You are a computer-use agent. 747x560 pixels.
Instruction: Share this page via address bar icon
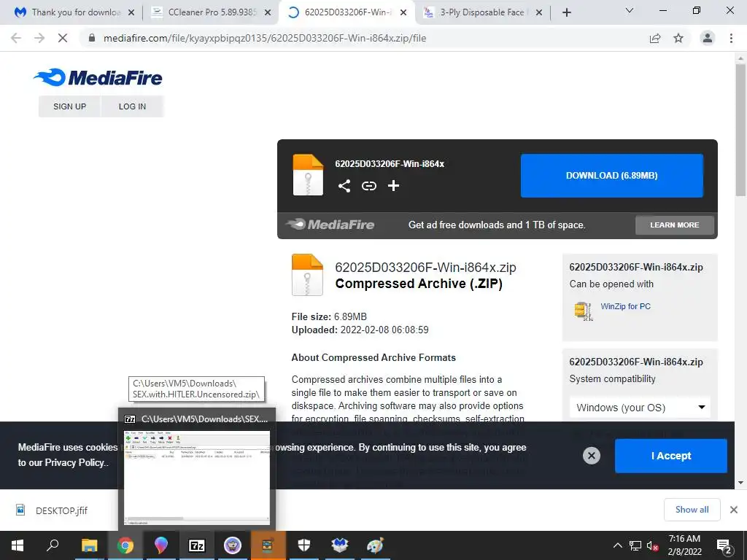[x=655, y=38]
